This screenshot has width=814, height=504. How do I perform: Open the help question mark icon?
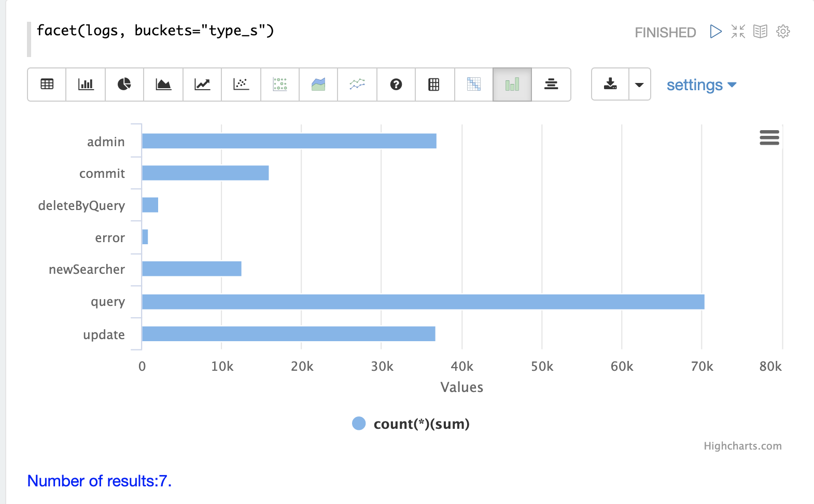pyautogui.click(x=396, y=84)
